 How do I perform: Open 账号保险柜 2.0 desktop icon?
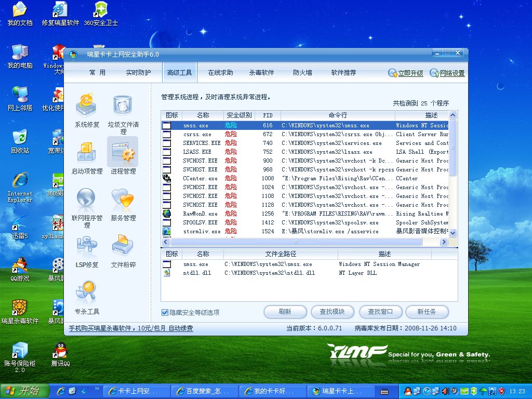tap(20, 357)
